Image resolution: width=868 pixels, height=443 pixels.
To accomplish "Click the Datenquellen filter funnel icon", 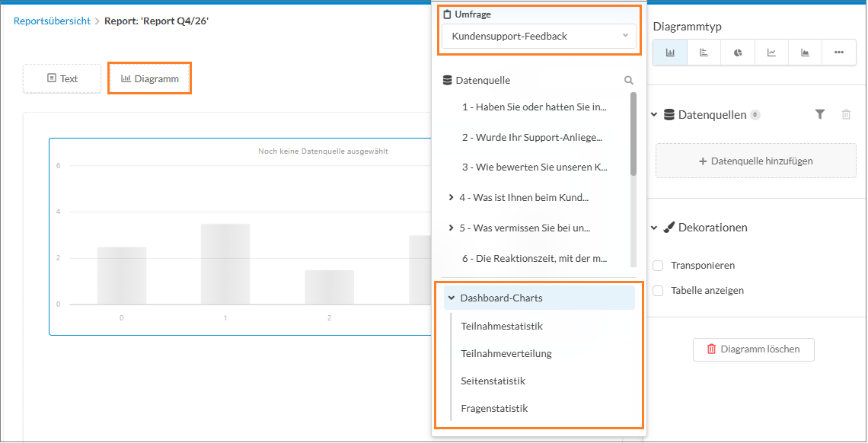I will (x=820, y=114).
